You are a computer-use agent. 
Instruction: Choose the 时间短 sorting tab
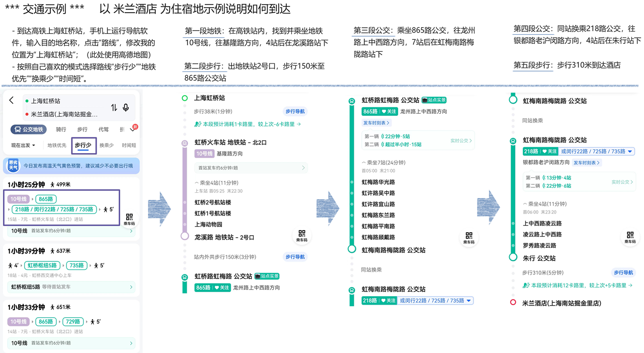pos(129,146)
